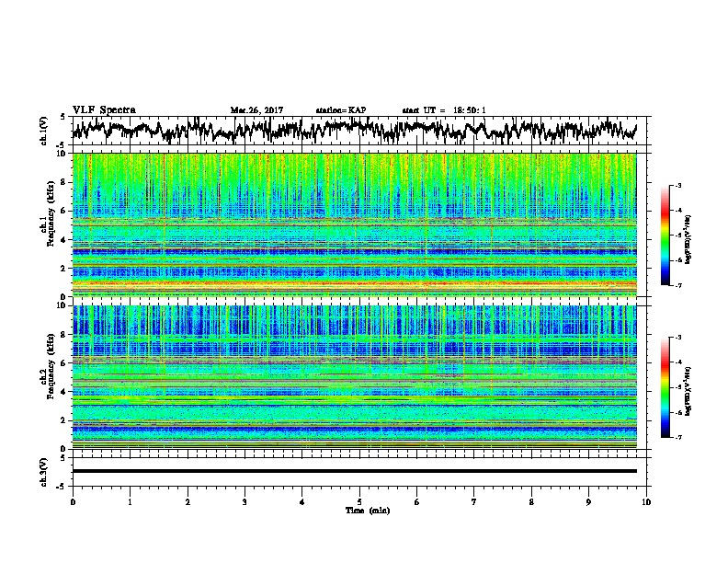Click the "VLF Spectra" plot title
Image resolution: width=728 pixels, height=563 pixels.
104,110
